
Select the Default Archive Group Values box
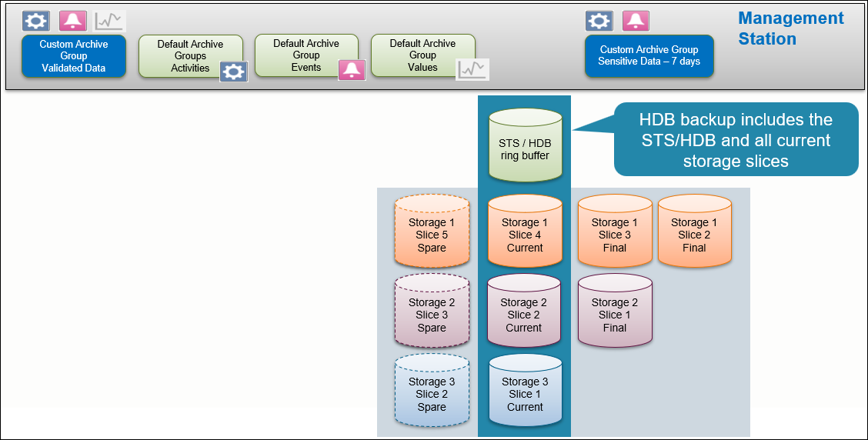click(417, 55)
